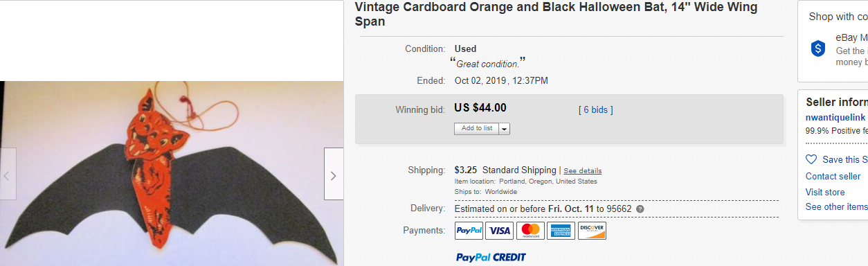Click the heart icon to save seller
The width and height of the screenshot is (868, 266).
(x=811, y=159)
